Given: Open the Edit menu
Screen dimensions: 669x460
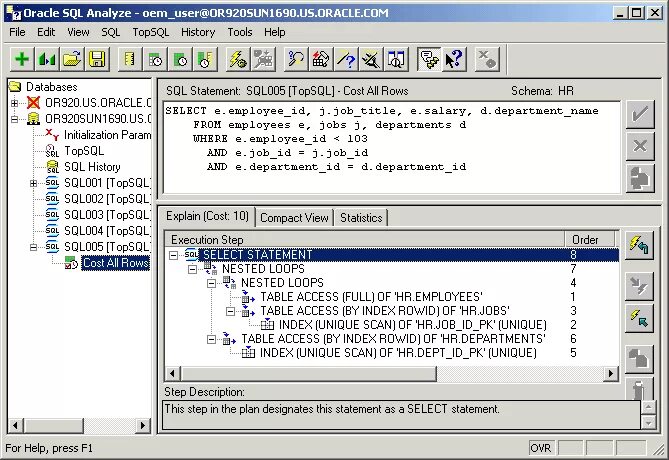Looking at the screenshot, I should pos(46,32).
